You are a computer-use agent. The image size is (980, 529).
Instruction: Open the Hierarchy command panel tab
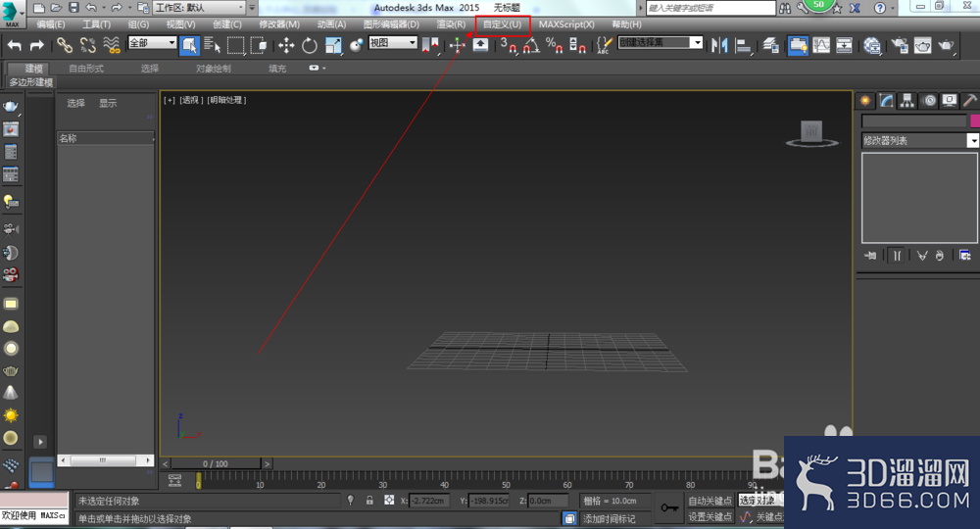tap(906, 101)
